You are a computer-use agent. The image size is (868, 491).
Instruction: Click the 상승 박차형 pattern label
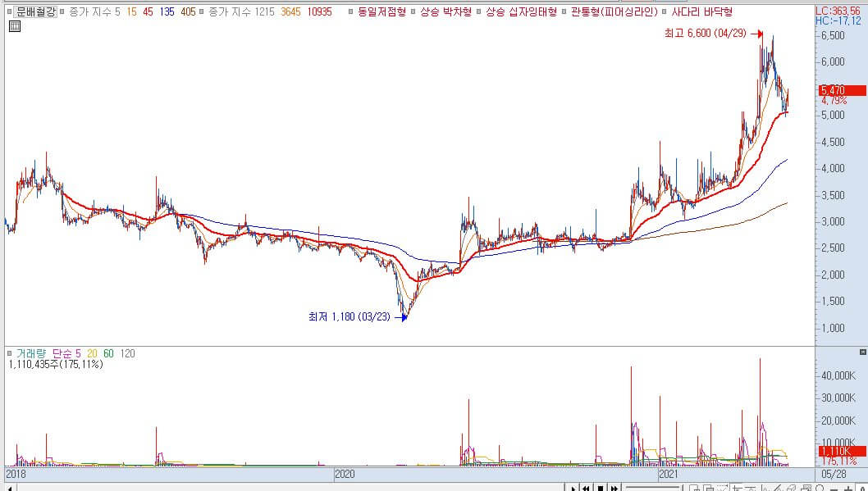(445, 11)
